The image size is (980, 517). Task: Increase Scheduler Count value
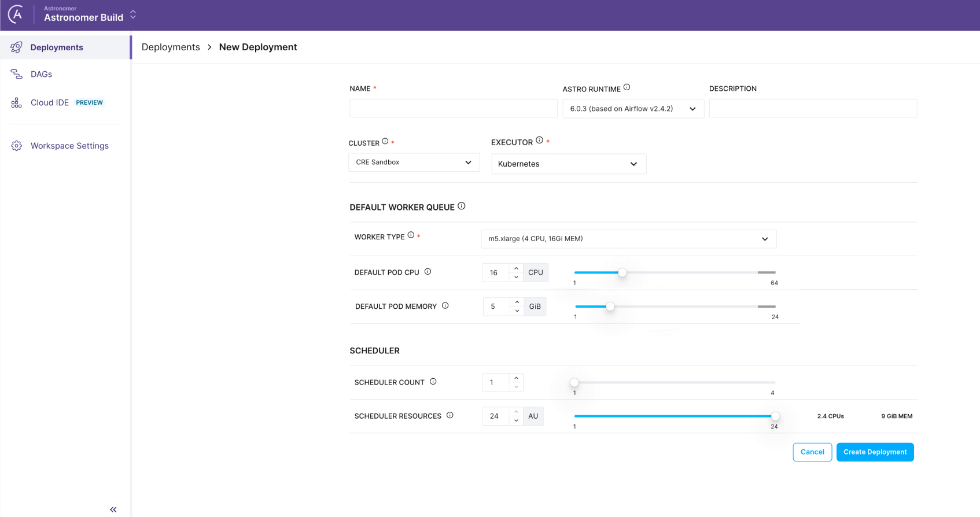coord(517,378)
